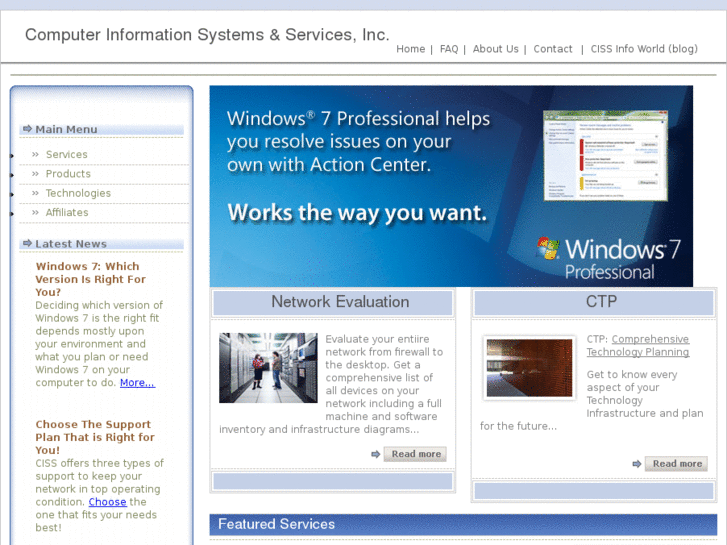Click arrow icon beside Network Evaluation Read more
Viewport: 727px width, 545px height.
pos(376,454)
